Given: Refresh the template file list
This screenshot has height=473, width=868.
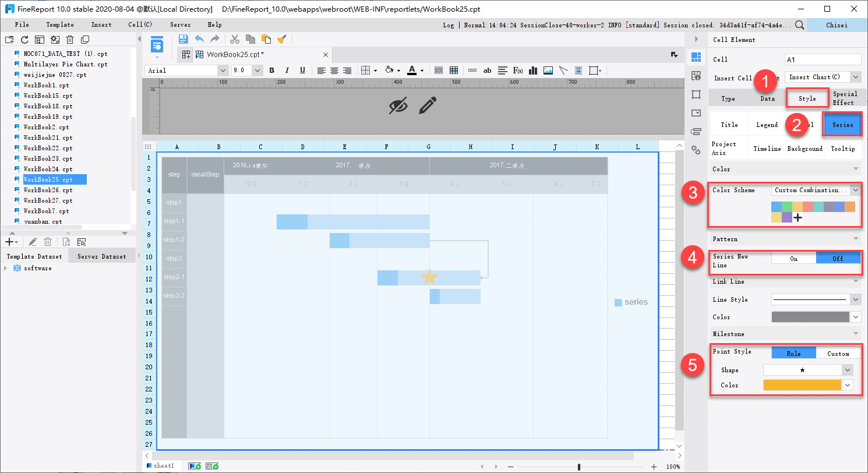Looking at the screenshot, I should (24, 40).
